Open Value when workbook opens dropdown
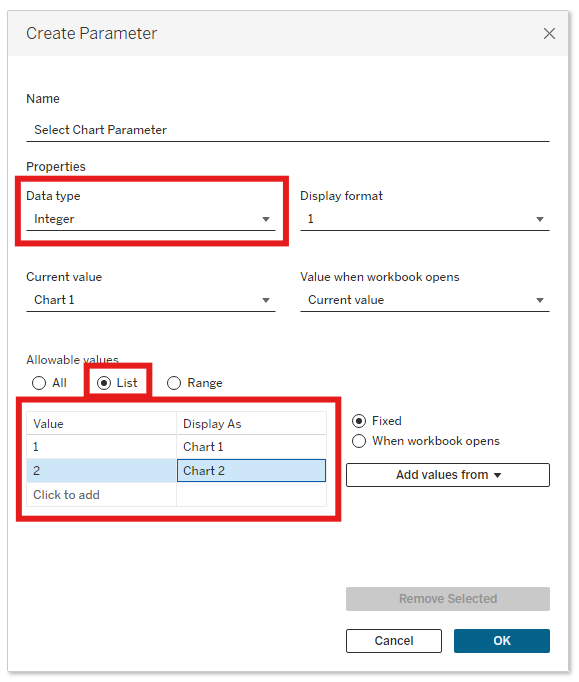 (425, 300)
